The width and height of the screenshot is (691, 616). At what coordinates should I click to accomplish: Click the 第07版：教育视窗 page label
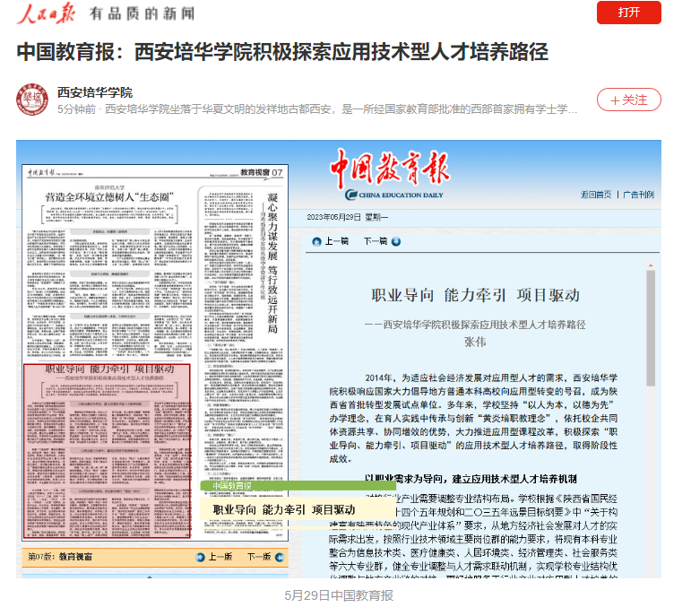click(59, 557)
